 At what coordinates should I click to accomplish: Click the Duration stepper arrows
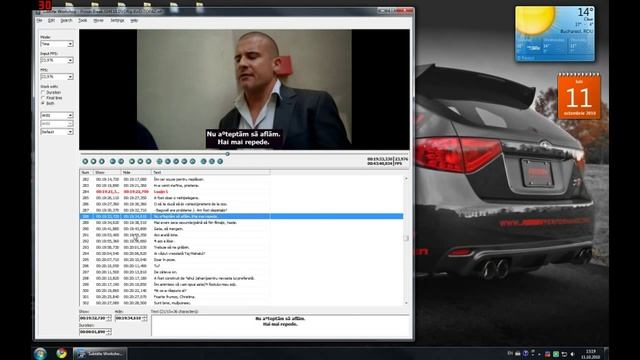(x=109, y=332)
